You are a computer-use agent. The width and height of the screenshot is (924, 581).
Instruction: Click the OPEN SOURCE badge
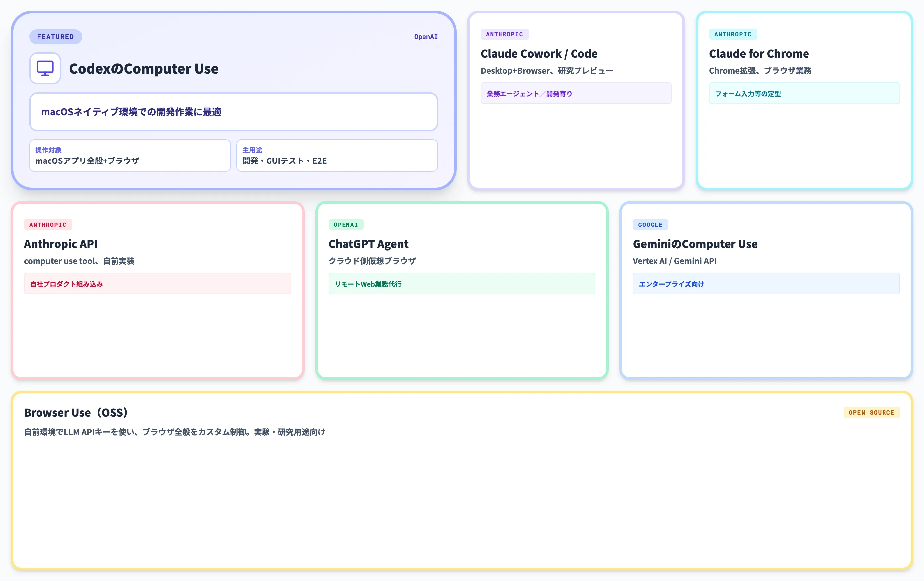[872, 412]
